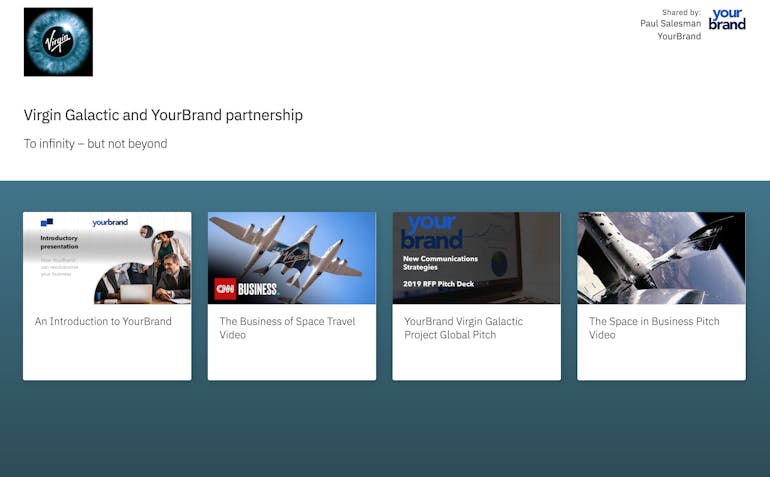Click 'An Introduction to YourBrand' title
The image size is (770, 477).
click(103, 321)
